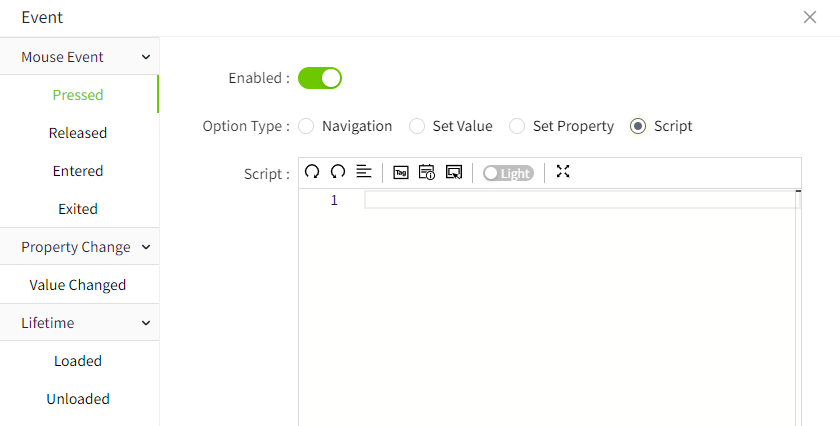840x426 pixels.
Task: Insert a tag using the Tag icon
Action: (401, 172)
